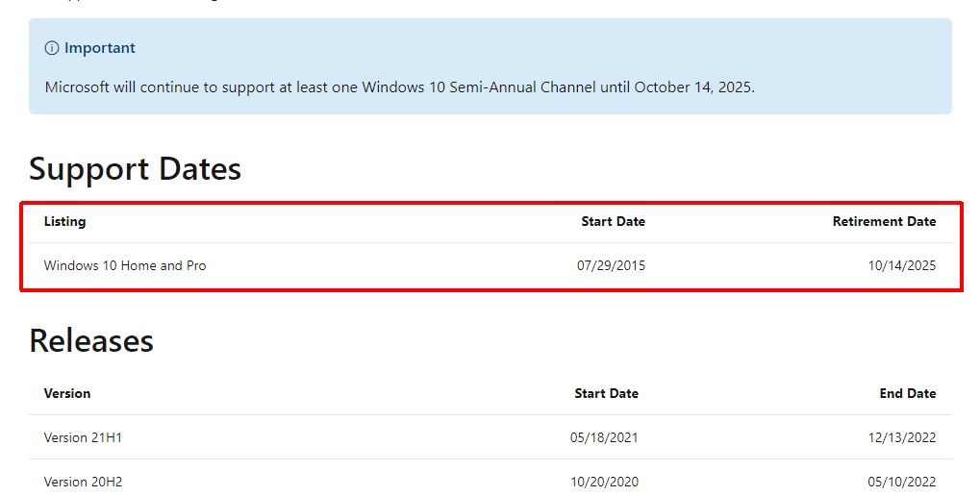Viewport: 980px width, 496px height.
Task: Select the 07/29/2015 start date
Action: click(x=612, y=265)
